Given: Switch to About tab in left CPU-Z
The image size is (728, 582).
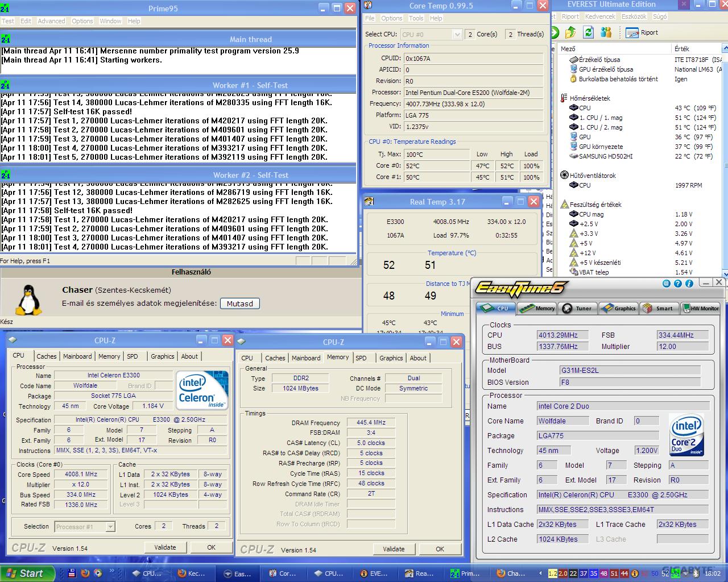Looking at the screenshot, I should click(x=189, y=356).
